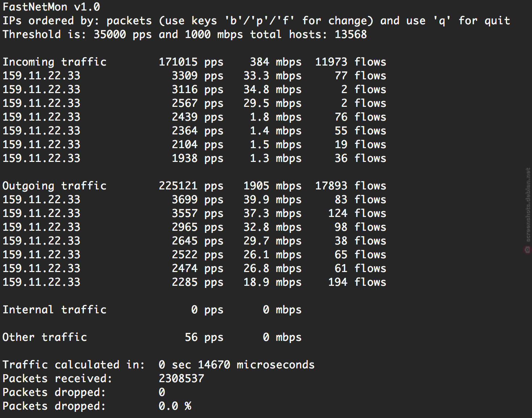Select the incoming row with 3116 pps
The height and width of the screenshot is (418, 532).
pos(194,89)
